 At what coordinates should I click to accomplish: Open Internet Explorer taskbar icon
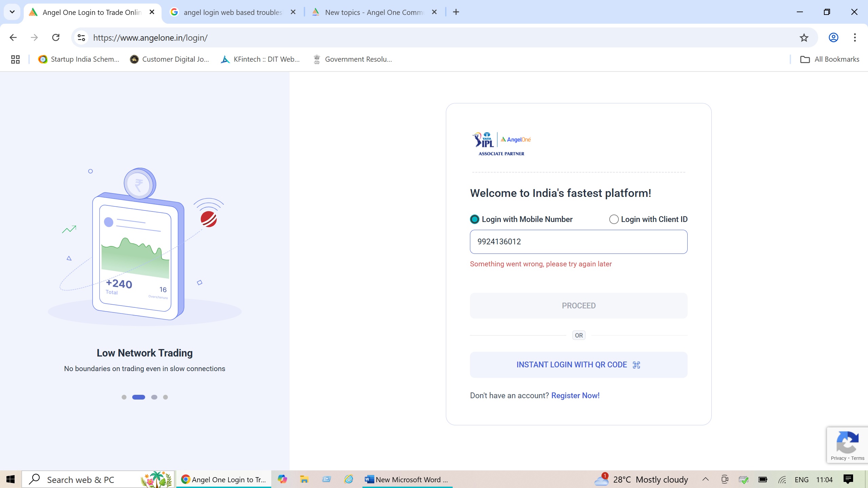click(x=349, y=479)
